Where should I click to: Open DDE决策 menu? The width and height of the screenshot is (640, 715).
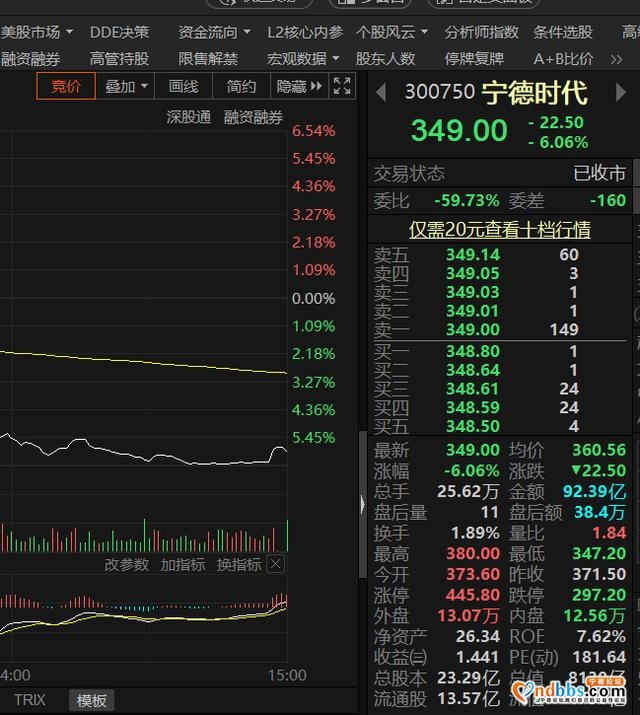(x=119, y=32)
